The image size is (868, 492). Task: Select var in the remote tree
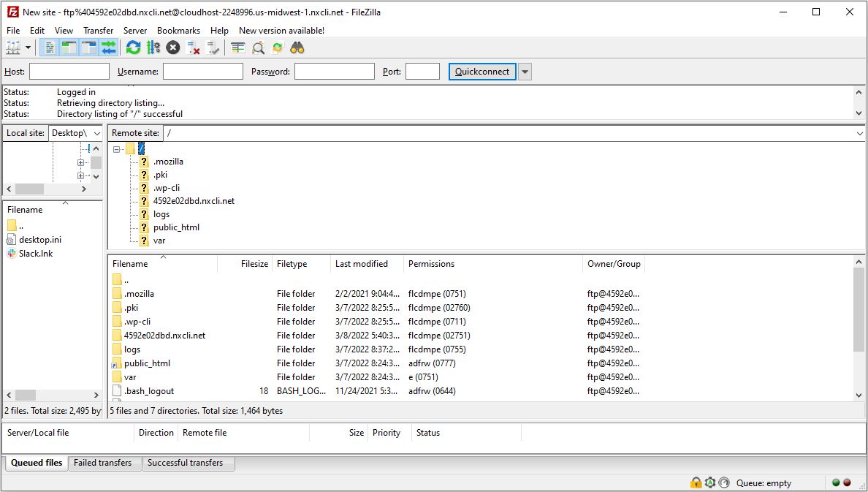tap(159, 241)
